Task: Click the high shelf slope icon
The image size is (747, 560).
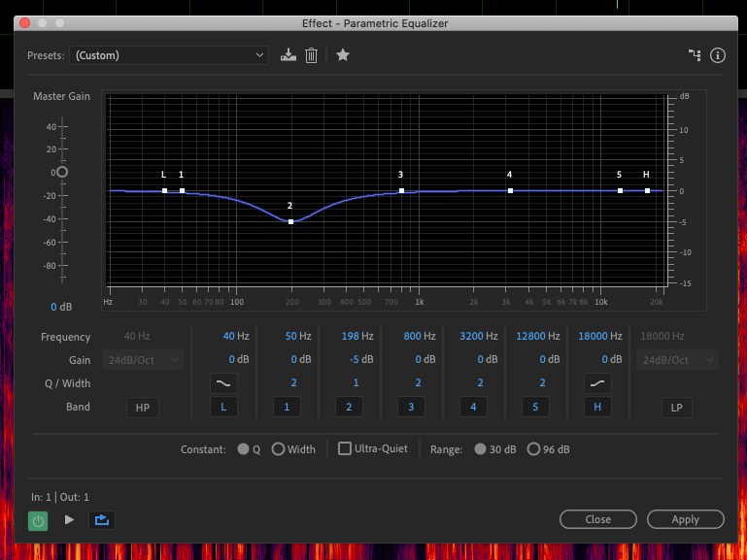Action: coord(596,383)
